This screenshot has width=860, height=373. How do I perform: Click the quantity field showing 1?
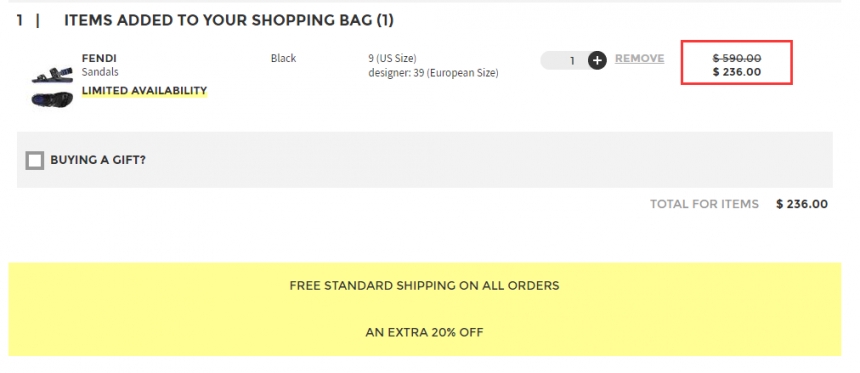pos(565,60)
